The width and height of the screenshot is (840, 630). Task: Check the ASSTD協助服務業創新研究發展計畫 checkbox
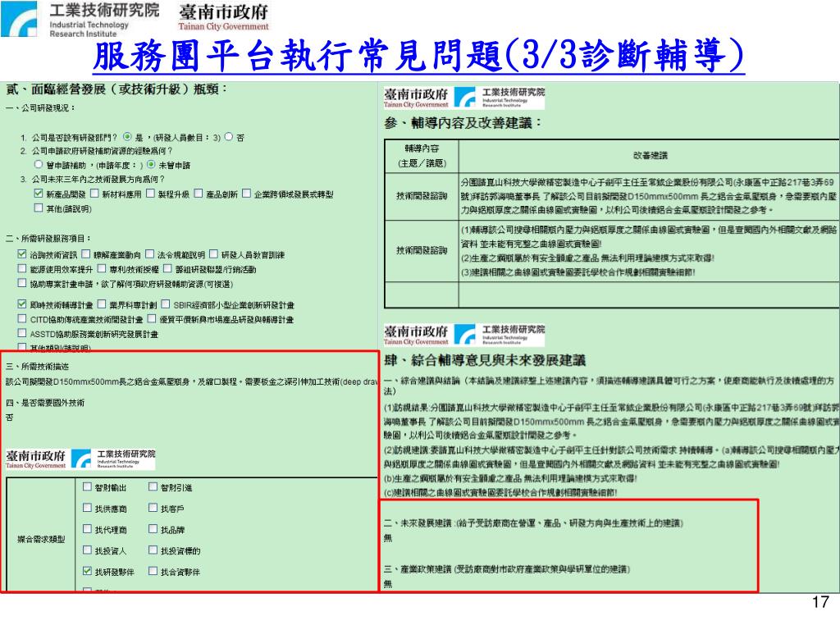coord(22,333)
